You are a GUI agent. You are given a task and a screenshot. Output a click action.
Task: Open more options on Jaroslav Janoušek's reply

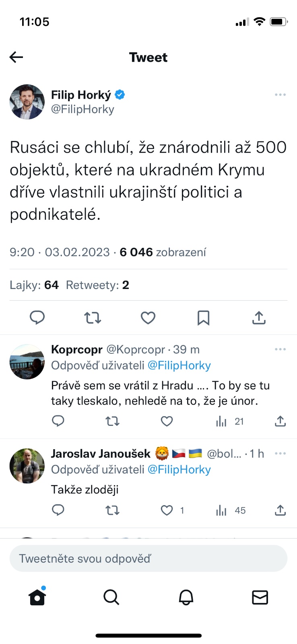pyautogui.click(x=280, y=453)
